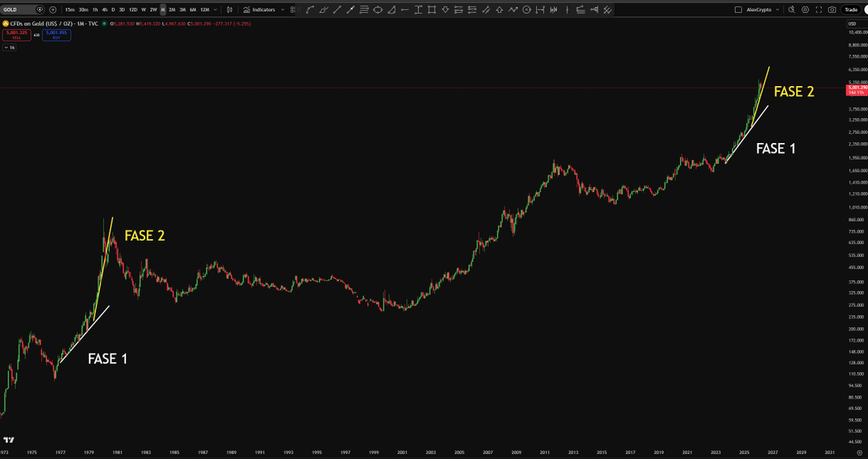Open the Indicators dialog

(x=259, y=10)
